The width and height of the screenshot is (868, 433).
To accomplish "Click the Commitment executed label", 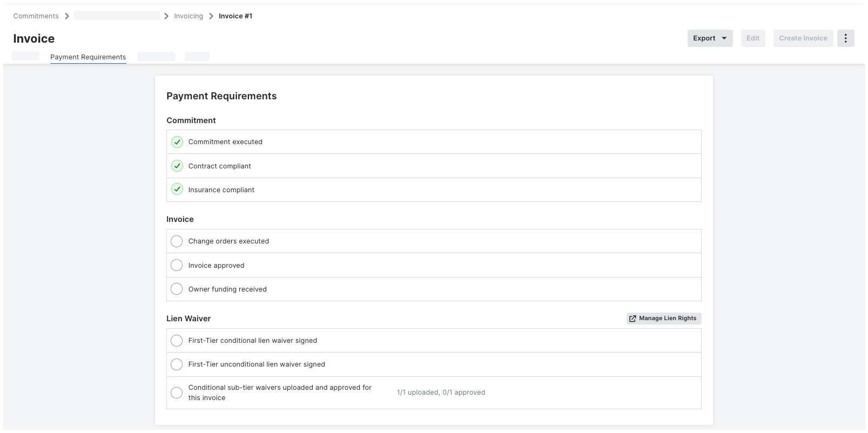I will click(x=225, y=142).
